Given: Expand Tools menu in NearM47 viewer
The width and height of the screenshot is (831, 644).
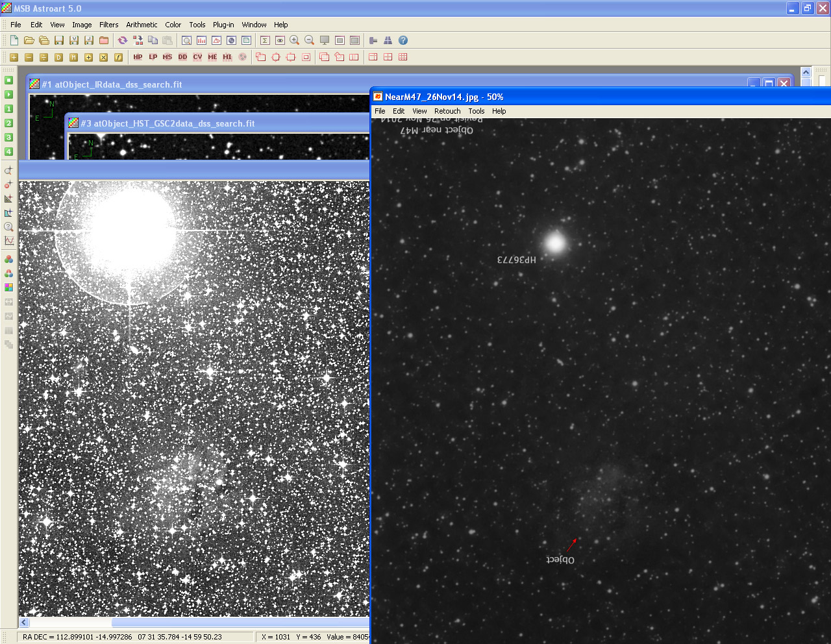Looking at the screenshot, I should tap(477, 111).
